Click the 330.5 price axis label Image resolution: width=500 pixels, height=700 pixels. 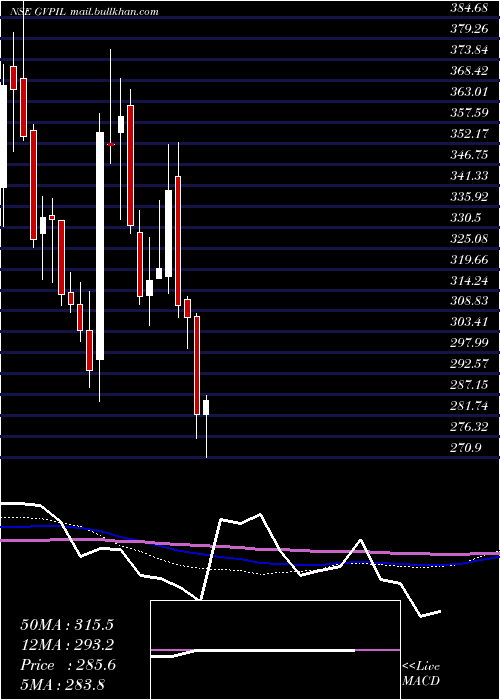pos(466,217)
